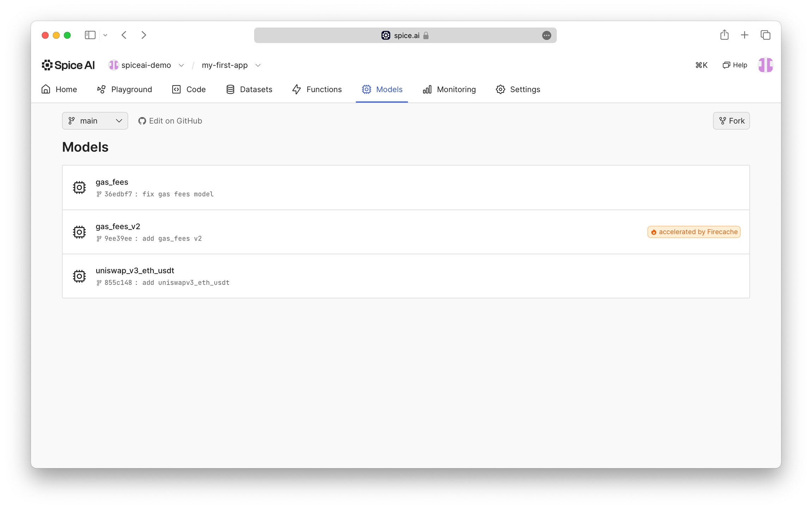Screen dimensions: 812x509
Task: Show tab overview in Safari
Action: point(765,35)
